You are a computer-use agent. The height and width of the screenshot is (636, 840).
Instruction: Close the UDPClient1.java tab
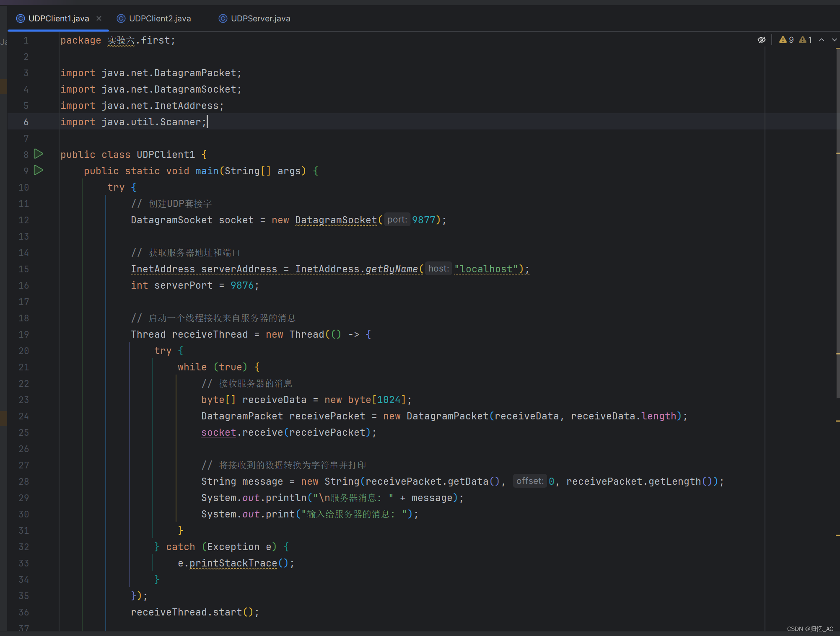pos(99,18)
